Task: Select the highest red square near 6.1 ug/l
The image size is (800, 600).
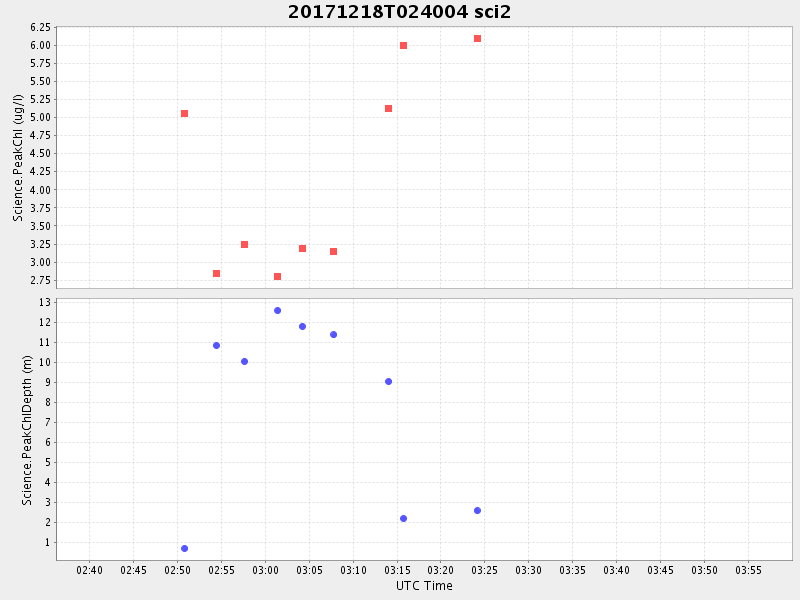Action: 477,39
